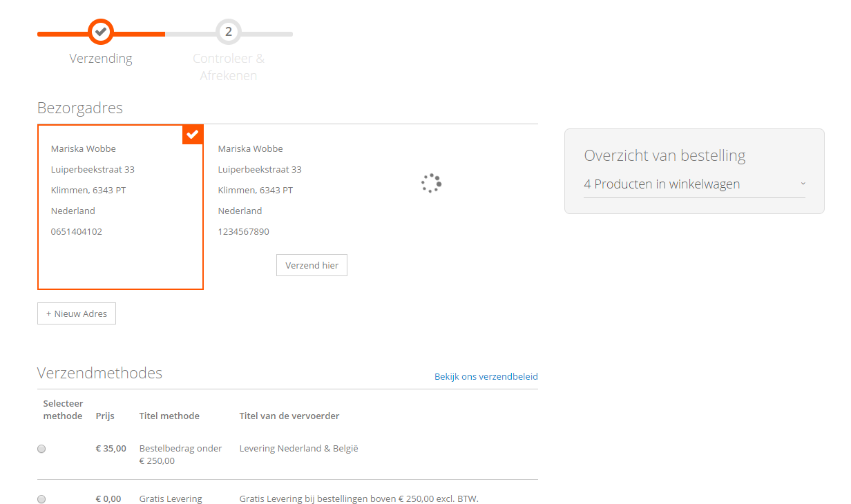Screen dimensions: 851x504
Task: Select the radio button for the € 35,00 shipping method
Action: 41,448
